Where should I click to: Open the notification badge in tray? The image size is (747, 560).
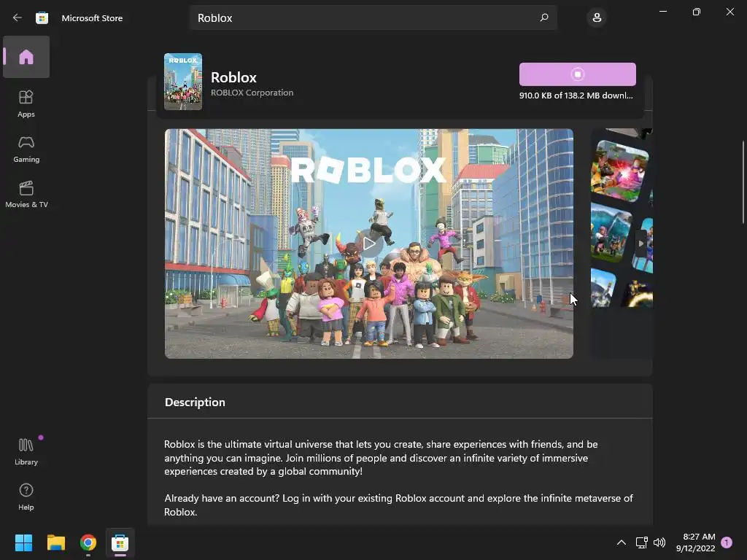point(727,542)
